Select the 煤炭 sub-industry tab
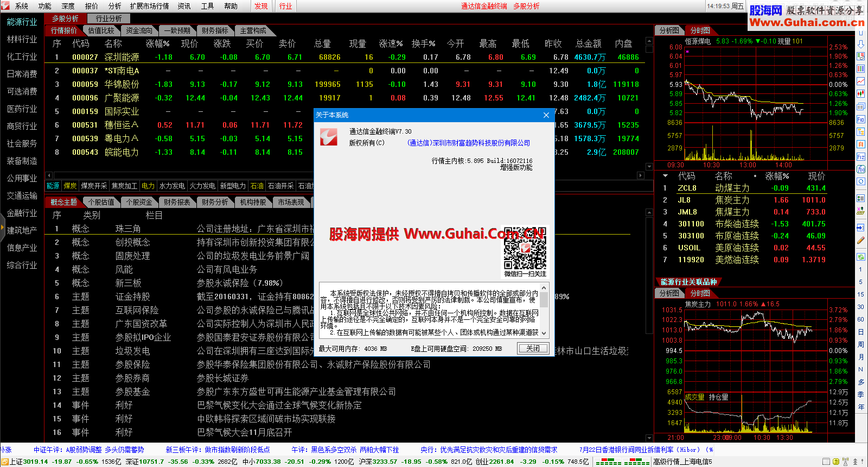Image resolution: width=868 pixels, height=467 pixels. pyautogui.click(x=70, y=186)
